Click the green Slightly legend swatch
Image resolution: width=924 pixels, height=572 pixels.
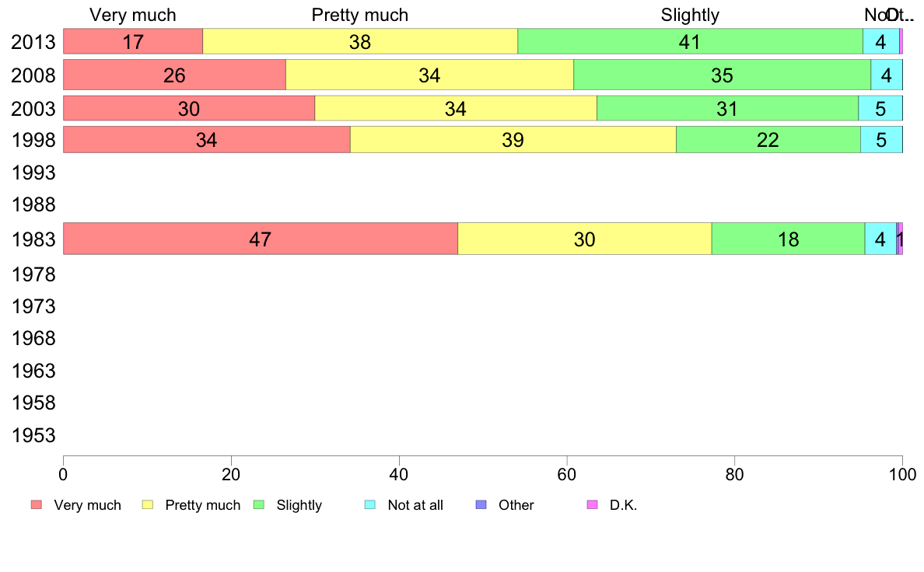pos(259,505)
